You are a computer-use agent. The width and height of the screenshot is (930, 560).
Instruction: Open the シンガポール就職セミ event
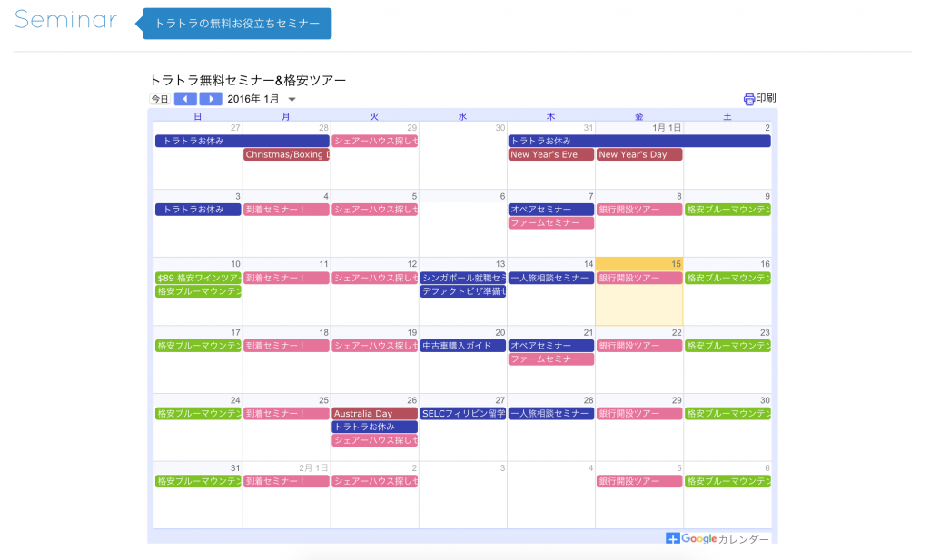462,278
